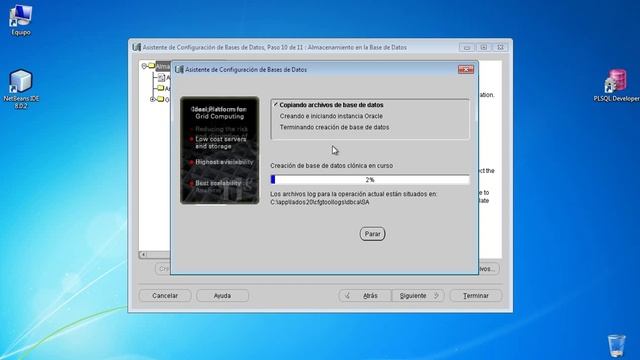Click 'Creación de base de datos clónica en curso' label
This screenshot has height=360, width=640.
[331, 166]
